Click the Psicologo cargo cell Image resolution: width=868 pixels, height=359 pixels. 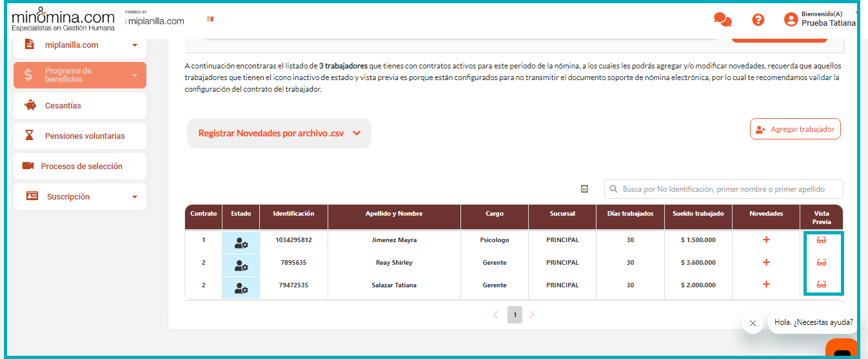pyautogui.click(x=495, y=240)
